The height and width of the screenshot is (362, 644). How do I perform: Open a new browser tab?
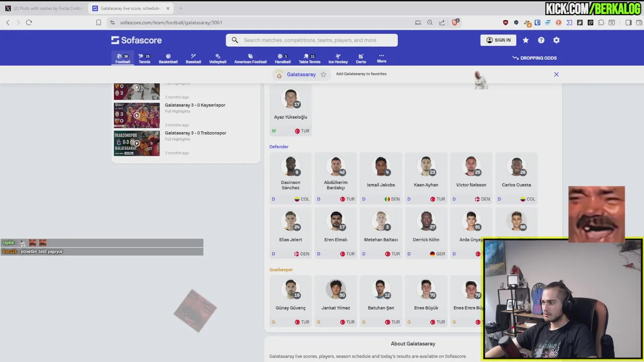(x=181, y=8)
